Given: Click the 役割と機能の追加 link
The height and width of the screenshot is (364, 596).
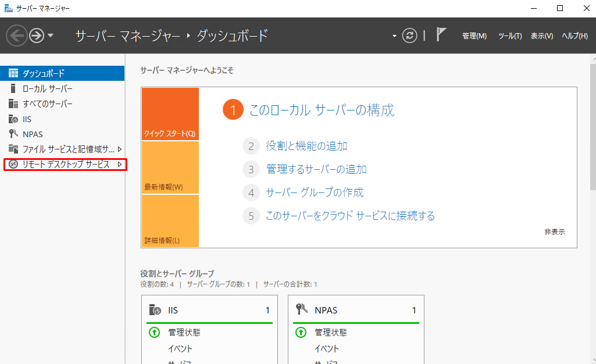Looking at the screenshot, I should coord(306,146).
